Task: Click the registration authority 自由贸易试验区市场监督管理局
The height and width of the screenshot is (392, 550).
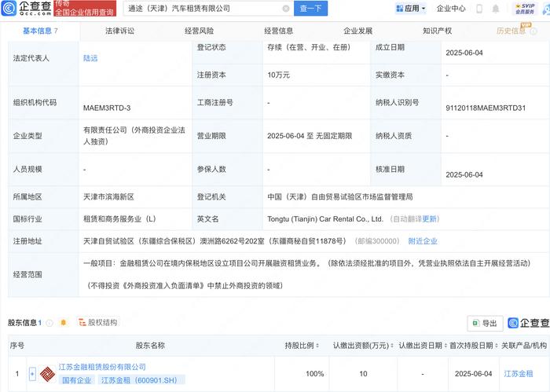Action: click(x=340, y=197)
